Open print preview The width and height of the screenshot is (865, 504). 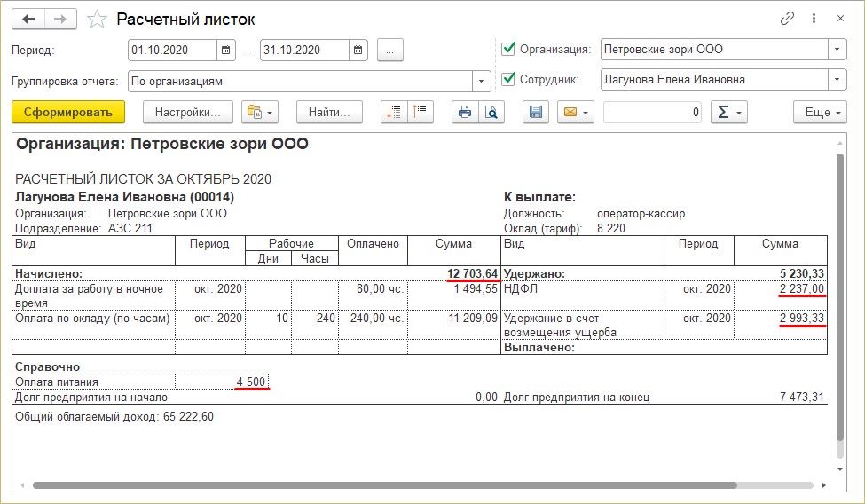click(489, 112)
